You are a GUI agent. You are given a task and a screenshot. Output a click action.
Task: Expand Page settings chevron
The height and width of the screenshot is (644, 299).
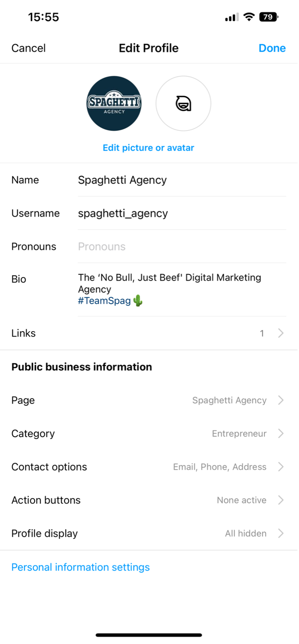[281, 400]
